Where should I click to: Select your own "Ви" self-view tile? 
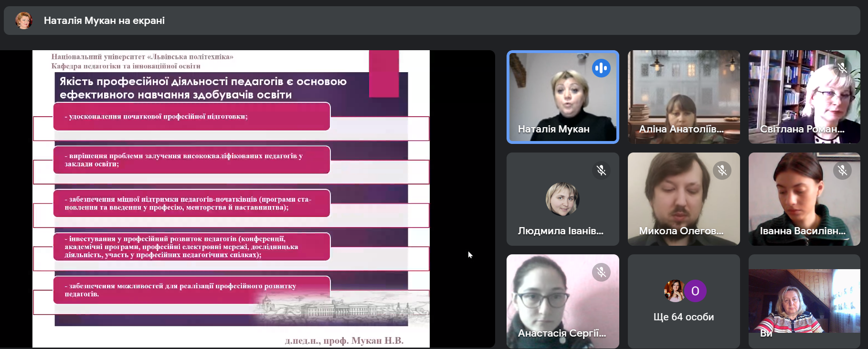[x=804, y=301]
